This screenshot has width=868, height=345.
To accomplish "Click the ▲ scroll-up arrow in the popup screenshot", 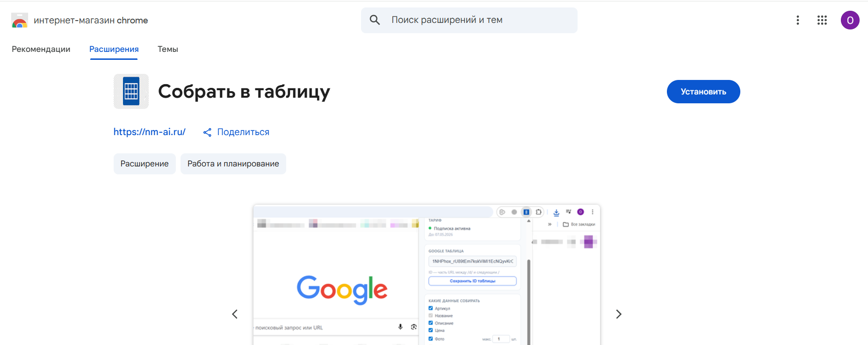I will click(x=528, y=221).
